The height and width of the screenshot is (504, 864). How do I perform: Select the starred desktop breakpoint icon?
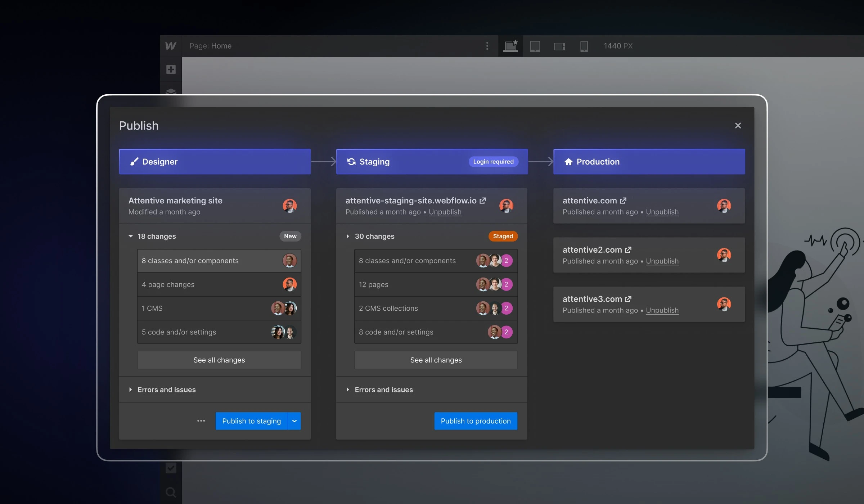pos(510,46)
